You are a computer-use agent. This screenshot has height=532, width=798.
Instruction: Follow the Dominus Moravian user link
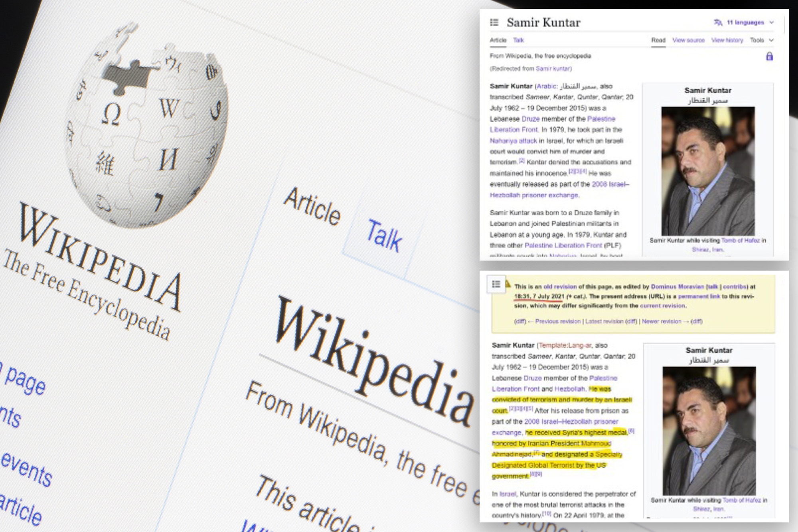[x=677, y=287]
